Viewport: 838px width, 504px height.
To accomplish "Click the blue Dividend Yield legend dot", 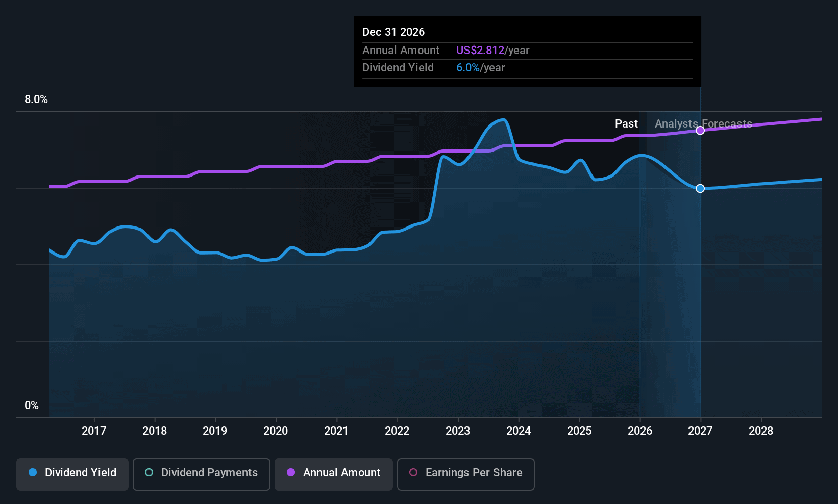I will click(x=33, y=473).
